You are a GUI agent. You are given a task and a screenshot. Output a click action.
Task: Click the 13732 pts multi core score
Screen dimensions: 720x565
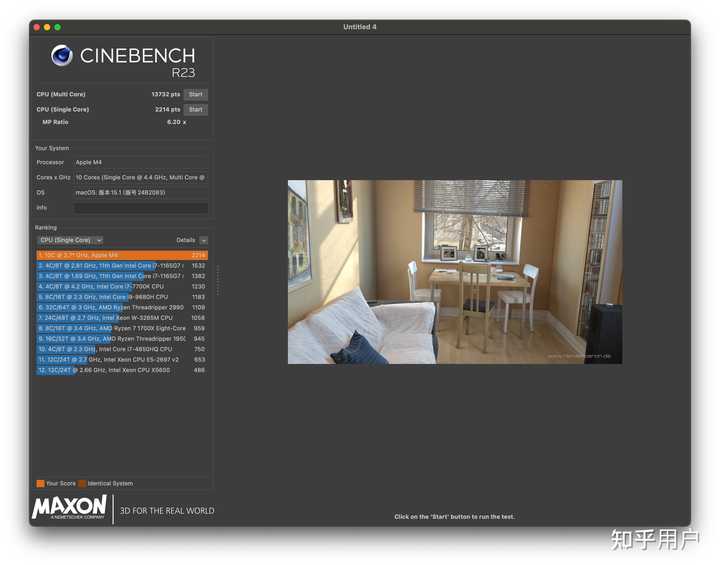(x=166, y=94)
